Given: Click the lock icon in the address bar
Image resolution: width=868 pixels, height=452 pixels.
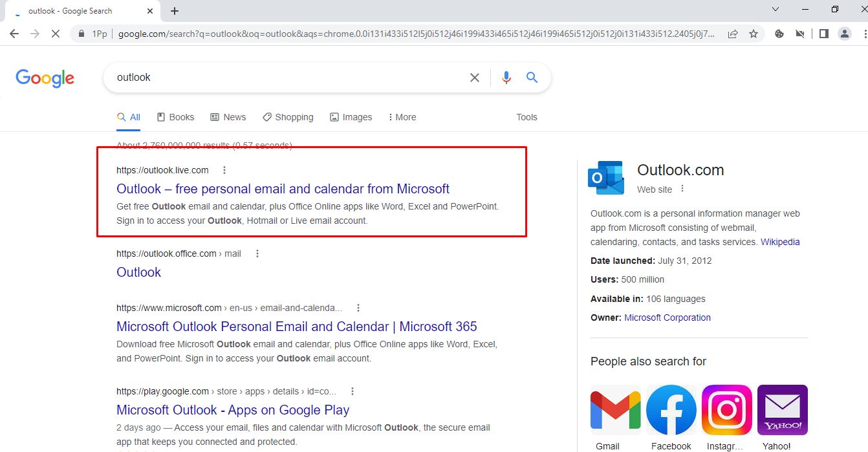Looking at the screenshot, I should (81, 34).
